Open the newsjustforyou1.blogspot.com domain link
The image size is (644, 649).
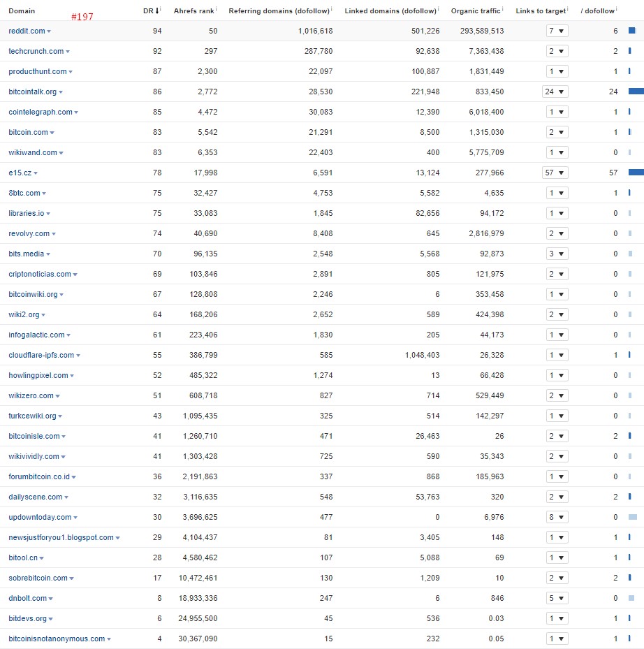coord(61,538)
